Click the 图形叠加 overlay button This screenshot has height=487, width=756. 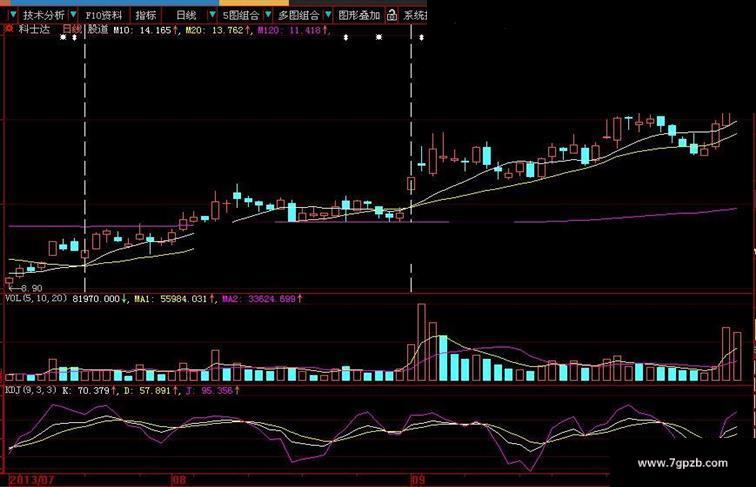tap(359, 15)
